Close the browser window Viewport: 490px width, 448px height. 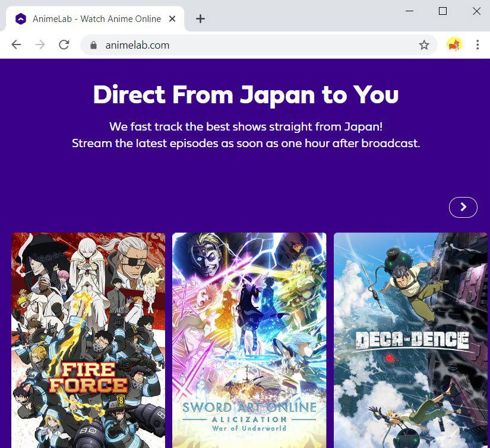point(476,11)
